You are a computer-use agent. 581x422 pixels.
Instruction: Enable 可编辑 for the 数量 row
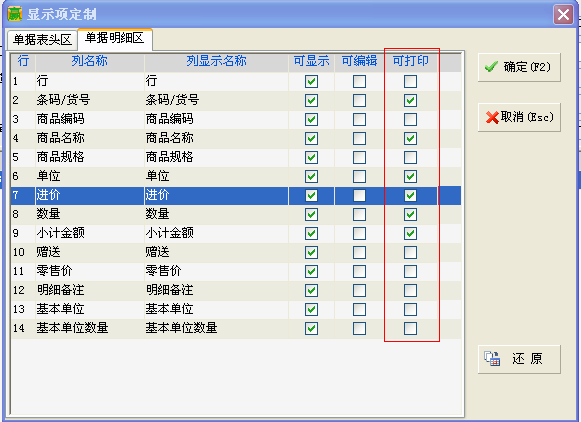359,214
